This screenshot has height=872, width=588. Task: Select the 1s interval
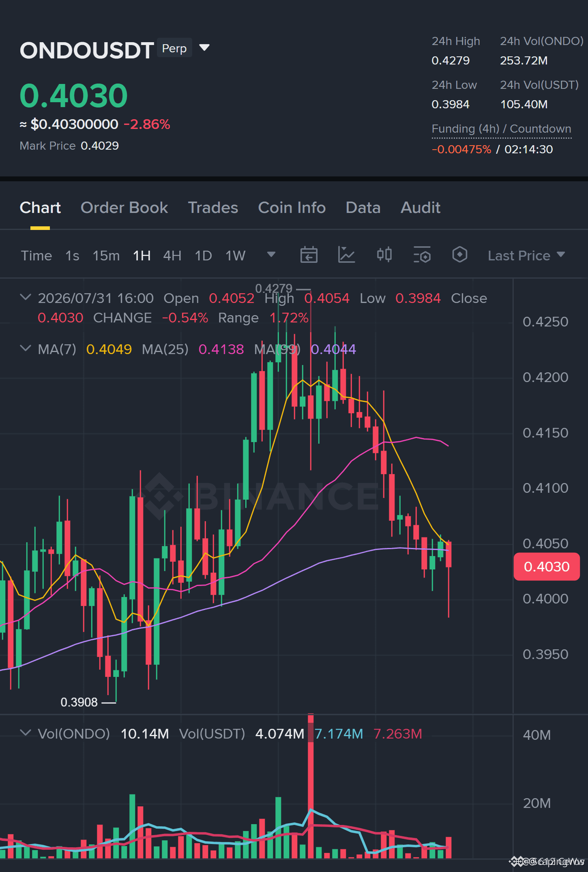72,256
